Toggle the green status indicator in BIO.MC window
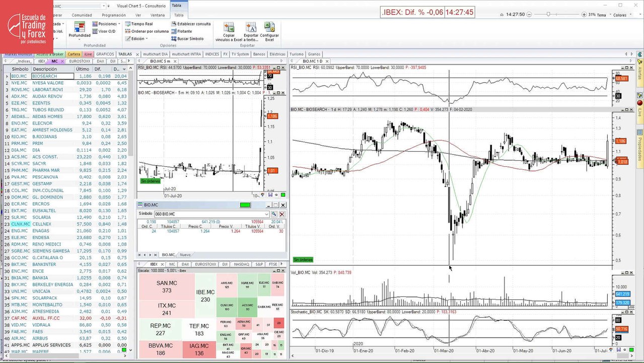Screen dimensions: 644x363 pyautogui.click(x=246, y=205)
